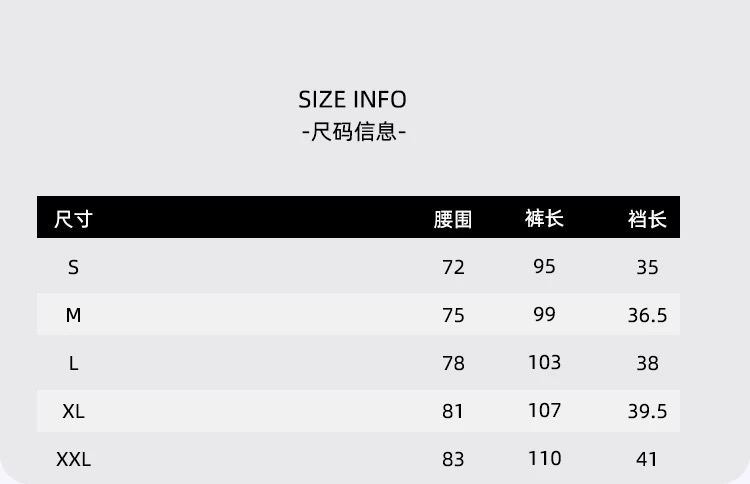Screen dimensions: 750x484
Task: Click pants length value 95
Action: [544, 266]
